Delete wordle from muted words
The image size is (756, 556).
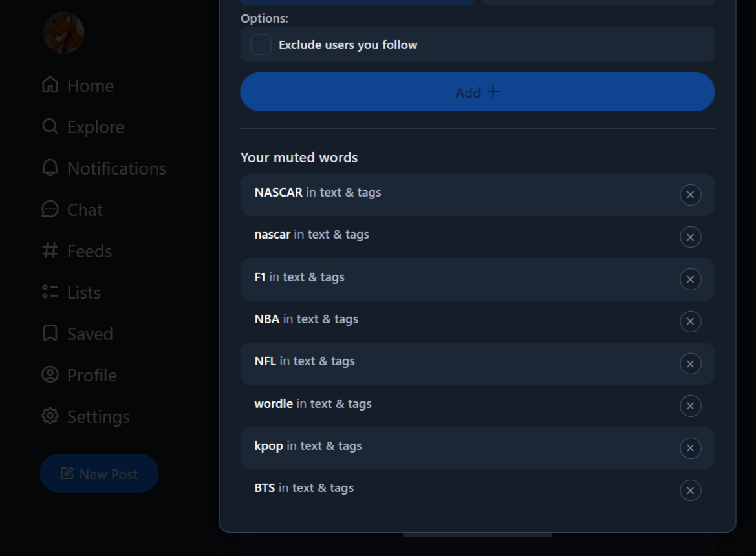point(690,406)
